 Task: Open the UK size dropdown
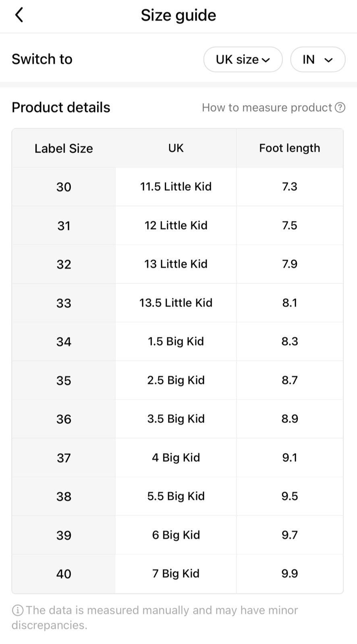[243, 60]
